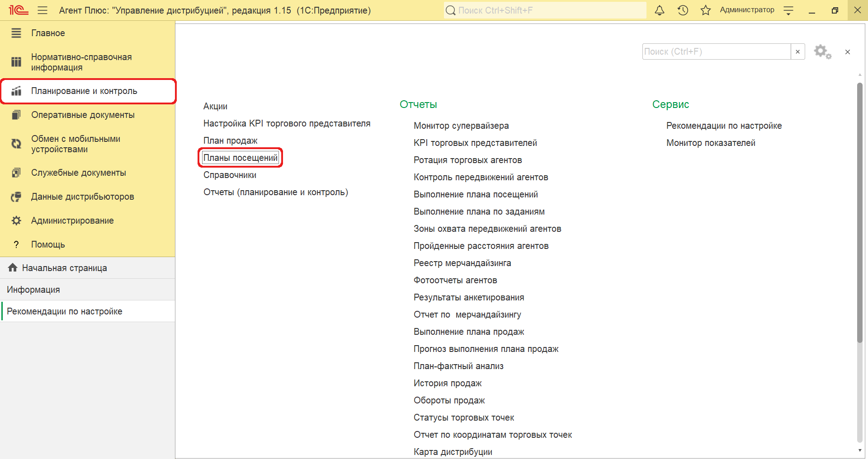This screenshot has width=868, height=459.
Task: Open Отчет по координатам торговых точек
Action: point(493,435)
